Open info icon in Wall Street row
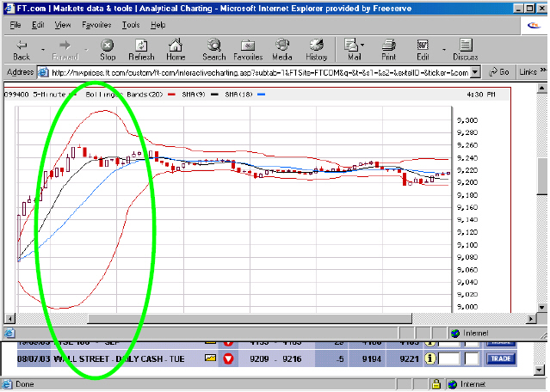Viewport: 550px width, 392px height. [x=430, y=358]
